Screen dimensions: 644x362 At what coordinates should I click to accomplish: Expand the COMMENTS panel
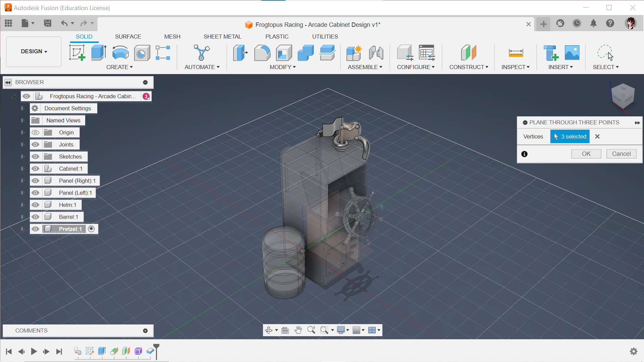pyautogui.click(x=145, y=331)
